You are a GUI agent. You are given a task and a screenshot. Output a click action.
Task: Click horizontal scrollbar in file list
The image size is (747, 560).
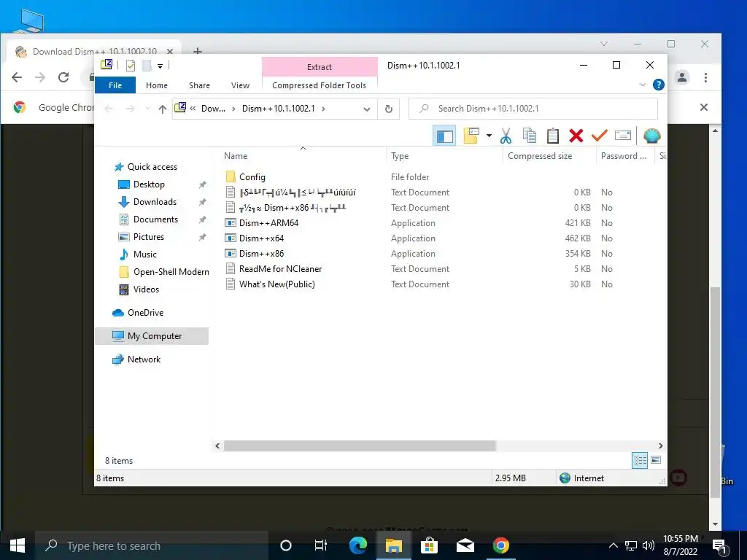pyautogui.click(x=360, y=446)
